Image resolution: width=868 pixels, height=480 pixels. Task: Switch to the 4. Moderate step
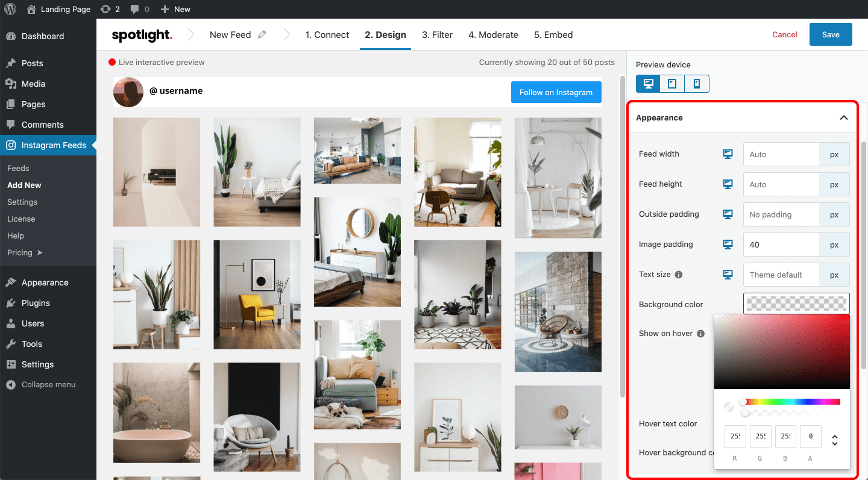pos(493,35)
